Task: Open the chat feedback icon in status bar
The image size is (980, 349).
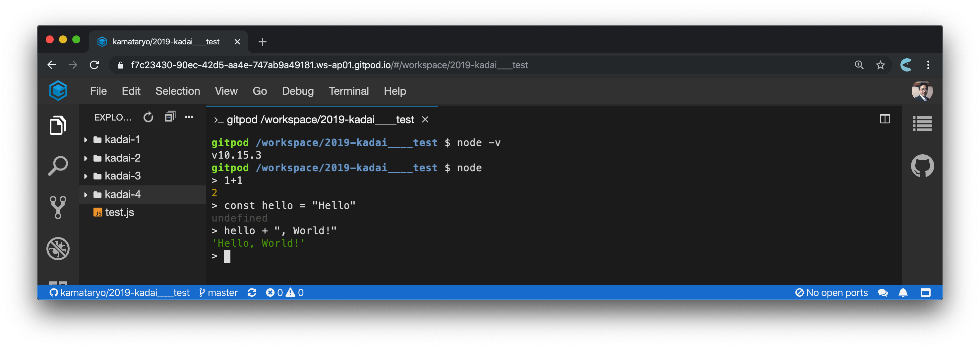Action: click(x=883, y=292)
